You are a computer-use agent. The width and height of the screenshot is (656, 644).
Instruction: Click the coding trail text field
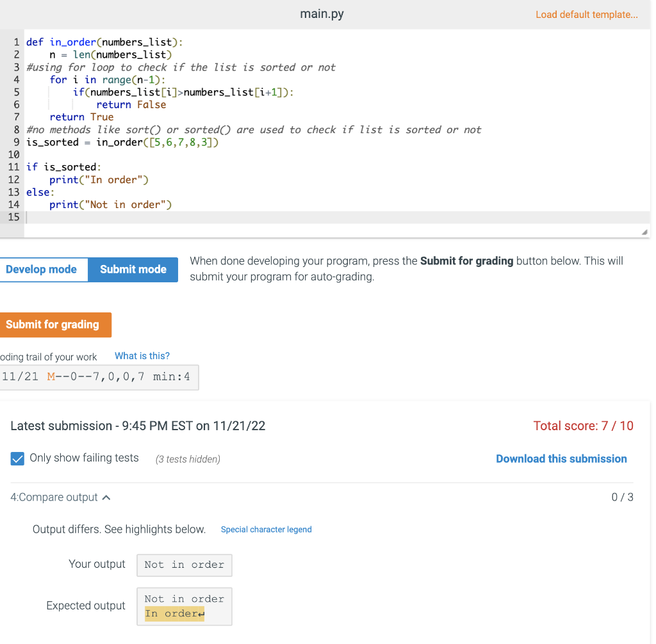(x=99, y=377)
